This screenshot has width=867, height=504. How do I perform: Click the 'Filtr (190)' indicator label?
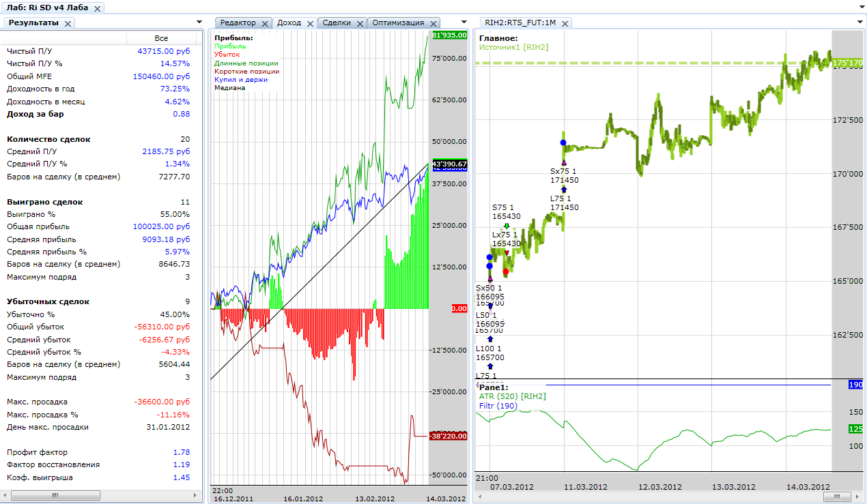point(498,406)
